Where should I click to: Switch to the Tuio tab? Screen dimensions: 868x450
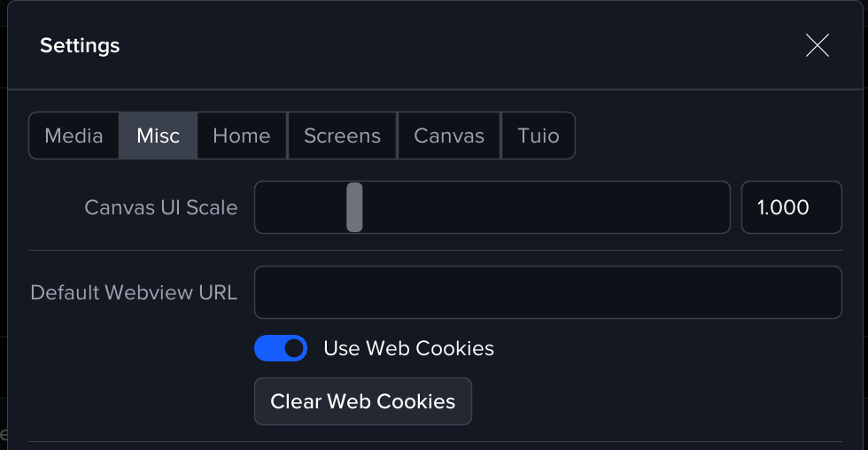click(x=539, y=136)
